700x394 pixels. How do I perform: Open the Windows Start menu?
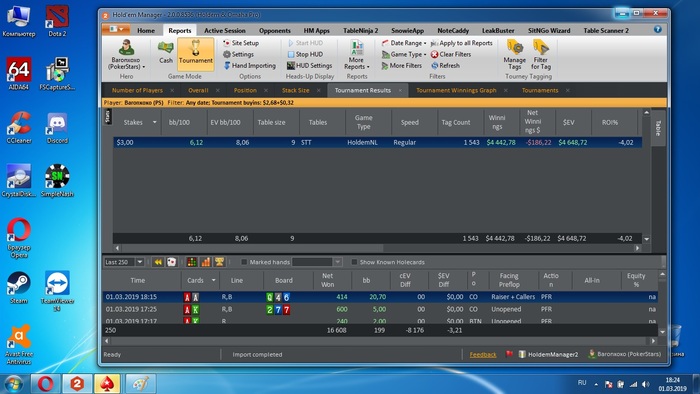(x=13, y=383)
